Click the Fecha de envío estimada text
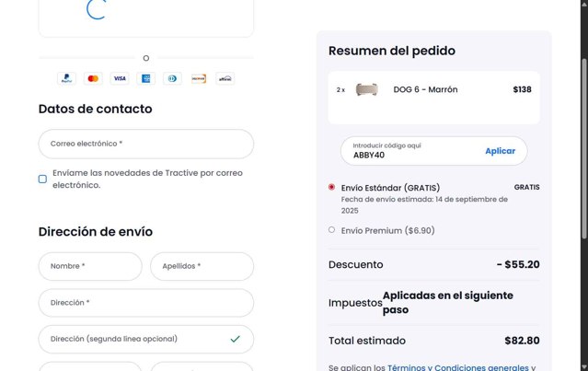588x371 pixels. 424,204
